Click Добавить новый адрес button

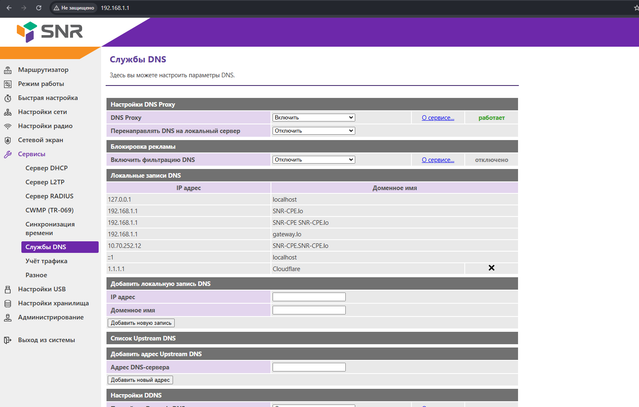[x=140, y=380]
